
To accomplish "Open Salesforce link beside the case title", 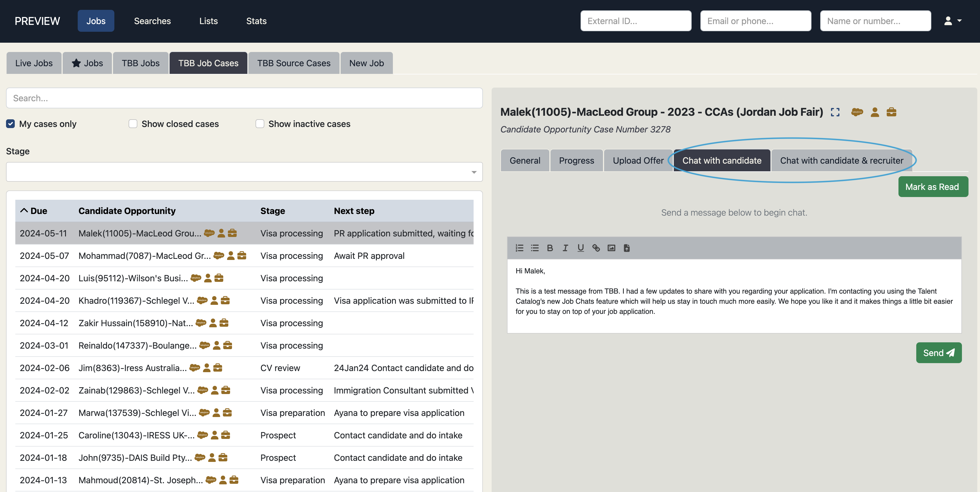I will point(857,112).
